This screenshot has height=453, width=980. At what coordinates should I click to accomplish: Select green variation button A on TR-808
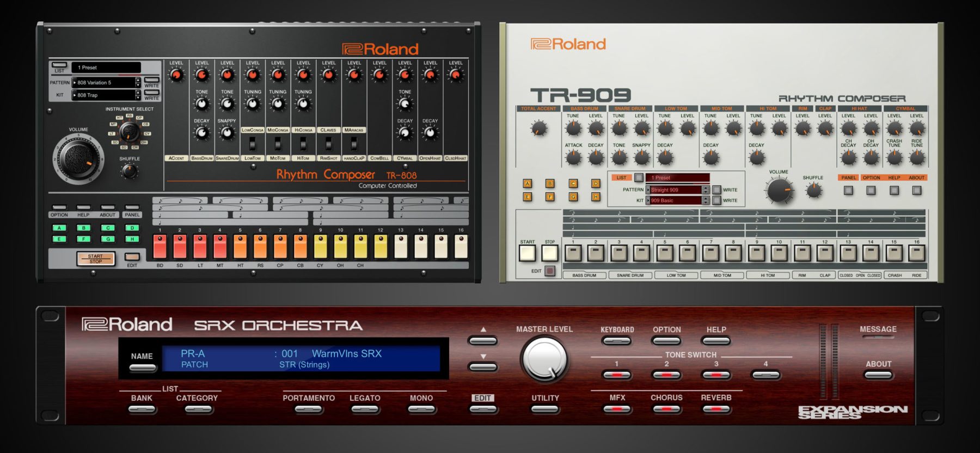(x=59, y=228)
